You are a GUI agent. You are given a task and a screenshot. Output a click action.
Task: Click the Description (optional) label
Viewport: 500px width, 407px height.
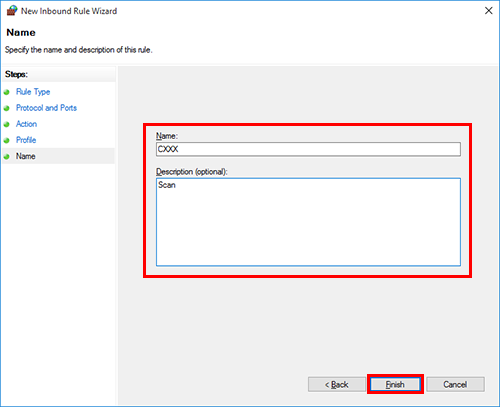click(x=192, y=172)
